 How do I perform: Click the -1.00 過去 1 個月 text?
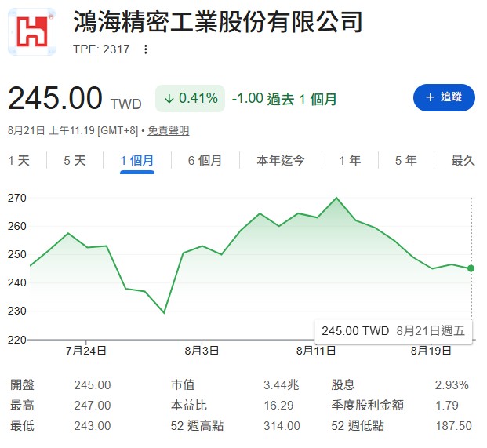285,99
